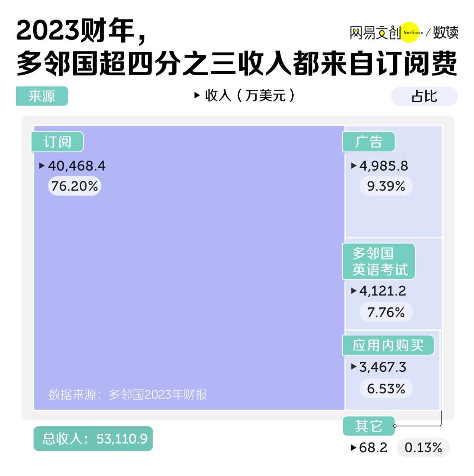Click the triangle marker beside 68.2
The image size is (474, 476).
[353, 447]
